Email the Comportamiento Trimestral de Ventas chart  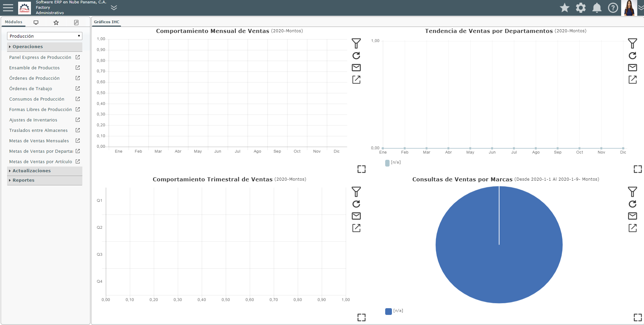[x=356, y=216]
